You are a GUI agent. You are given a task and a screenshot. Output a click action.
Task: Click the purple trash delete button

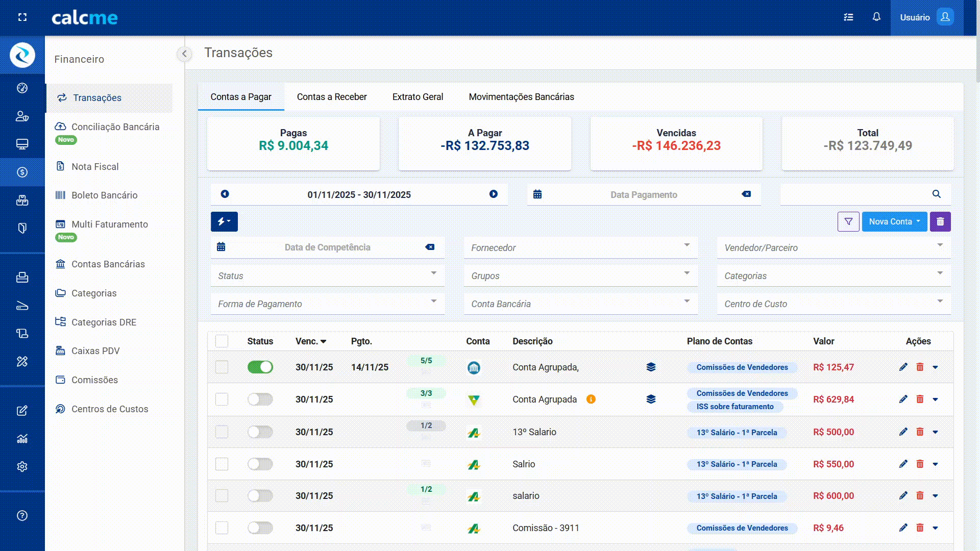click(x=940, y=221)
